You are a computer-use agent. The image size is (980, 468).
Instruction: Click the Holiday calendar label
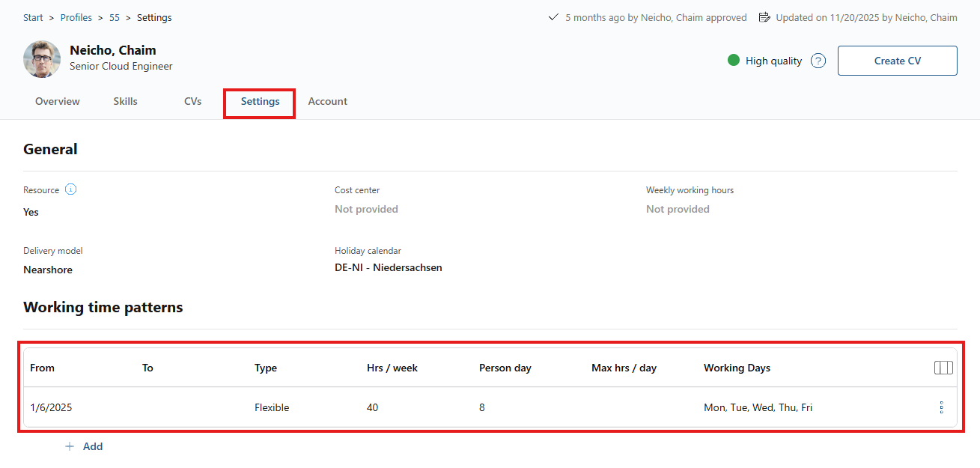tap(368, 251)
